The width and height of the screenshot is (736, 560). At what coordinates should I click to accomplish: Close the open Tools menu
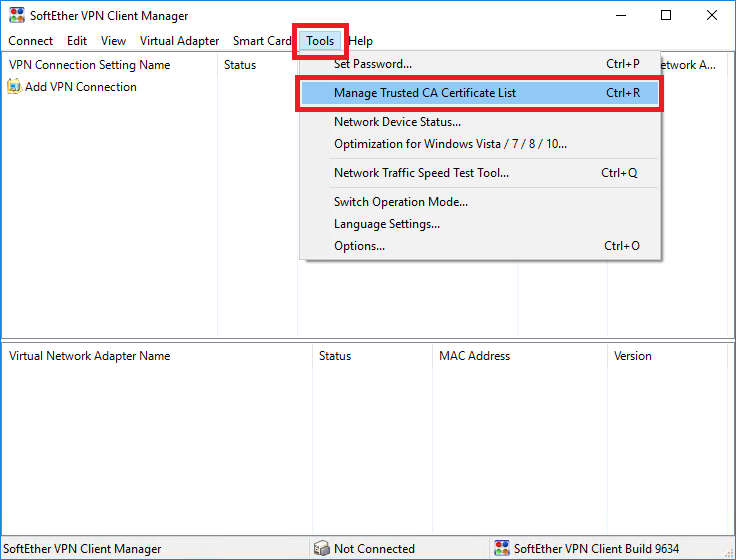coord(320,41)
